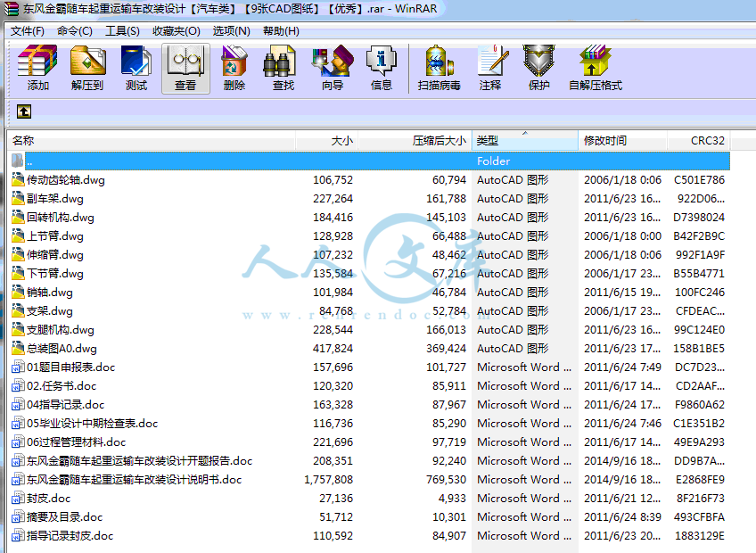Sort by the 大小 column header

click(x=327, y=140)
